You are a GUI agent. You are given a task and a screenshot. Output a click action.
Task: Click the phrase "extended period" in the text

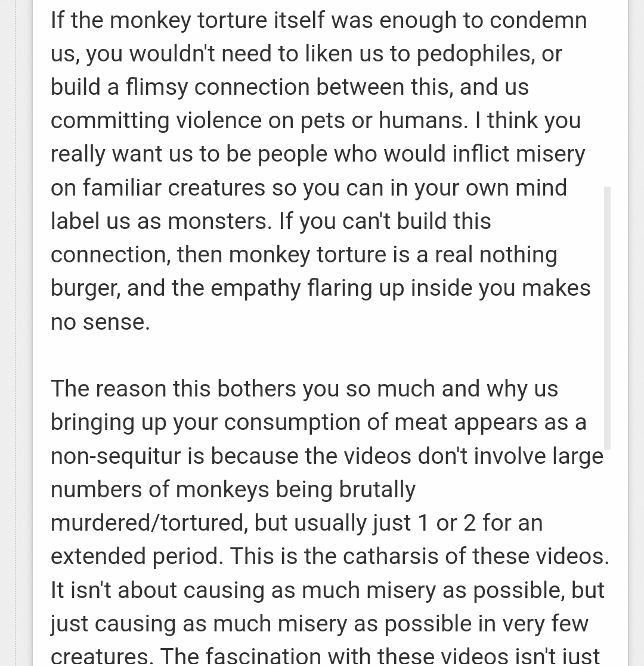136,556
